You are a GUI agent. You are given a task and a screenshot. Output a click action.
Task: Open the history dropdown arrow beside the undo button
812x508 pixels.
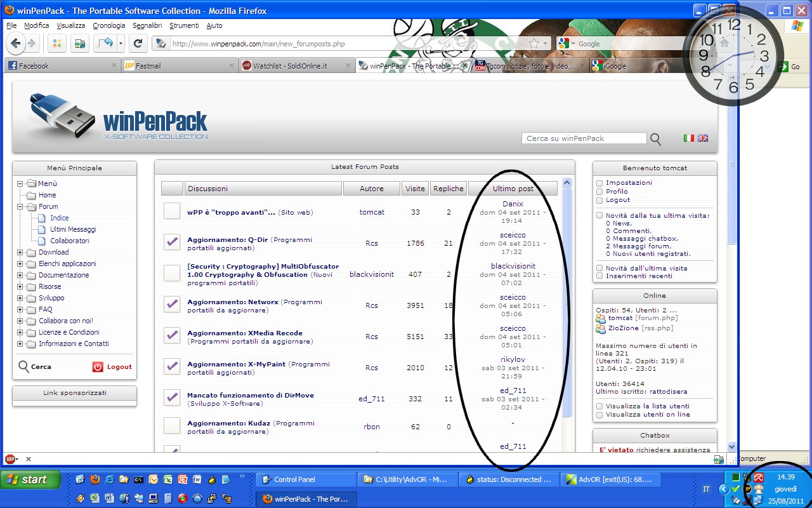(121, 44)
